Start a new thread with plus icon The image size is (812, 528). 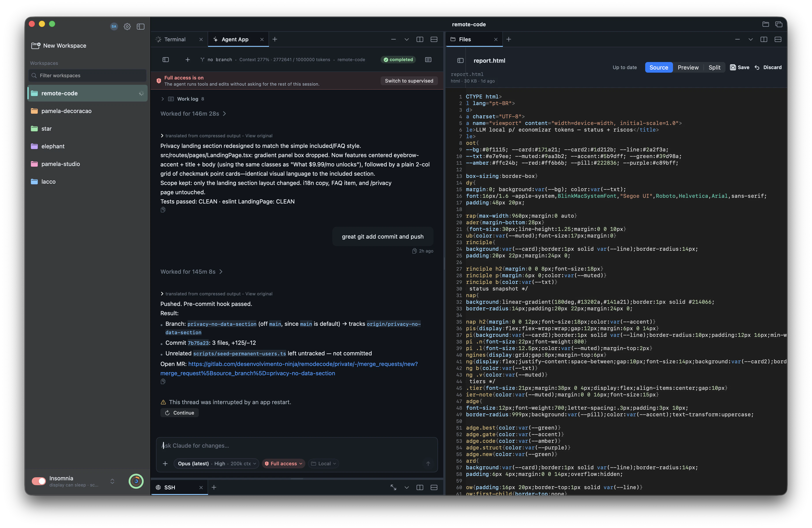(188, 59)
